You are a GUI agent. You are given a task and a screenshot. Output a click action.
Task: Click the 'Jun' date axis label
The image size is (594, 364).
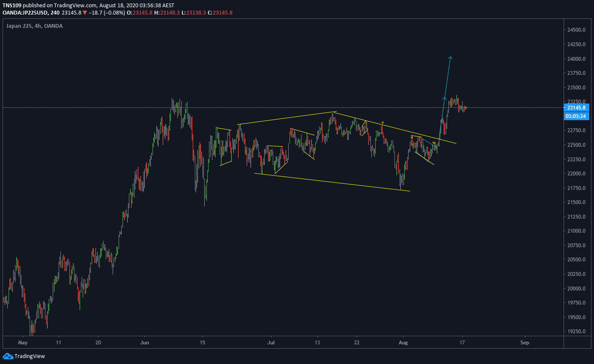[145, 343]
